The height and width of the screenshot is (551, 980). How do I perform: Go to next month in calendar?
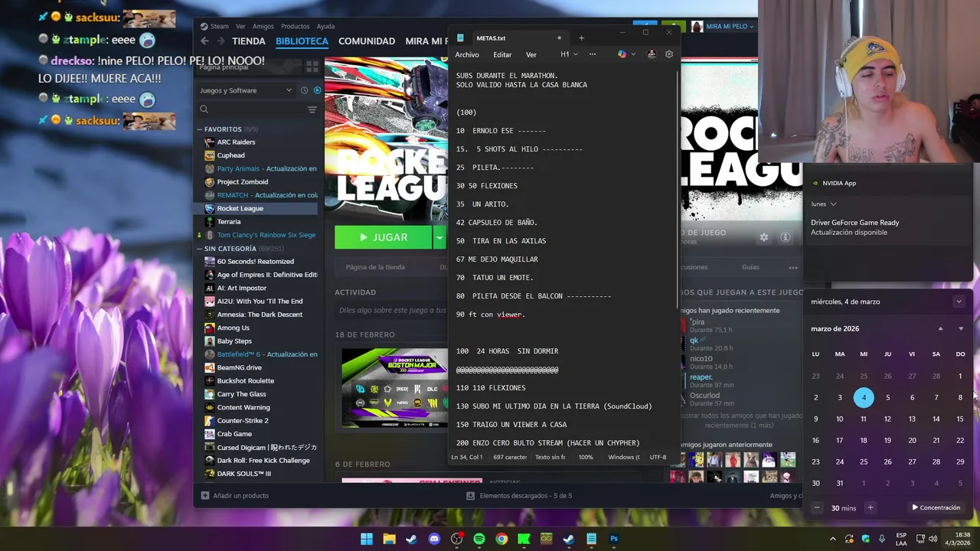(961, 328)
